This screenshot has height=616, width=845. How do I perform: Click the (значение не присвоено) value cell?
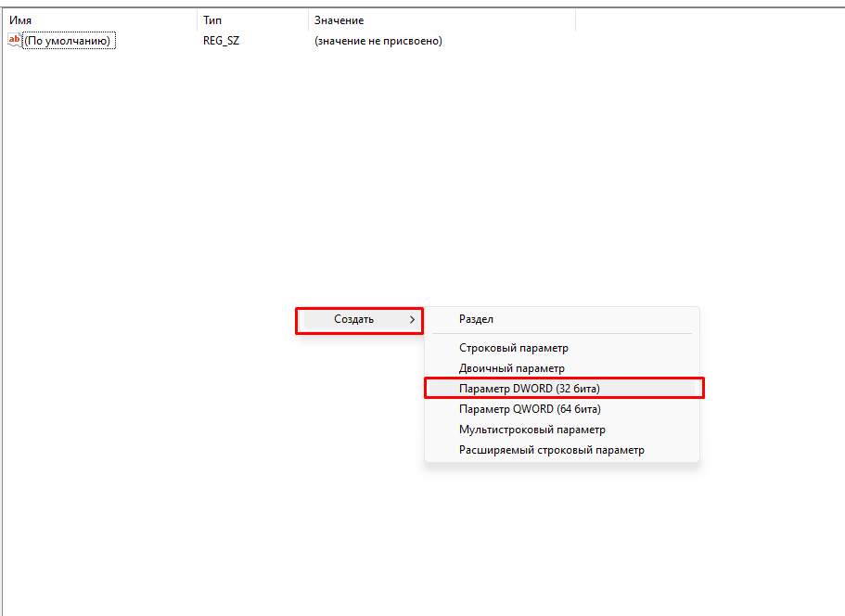378,41
